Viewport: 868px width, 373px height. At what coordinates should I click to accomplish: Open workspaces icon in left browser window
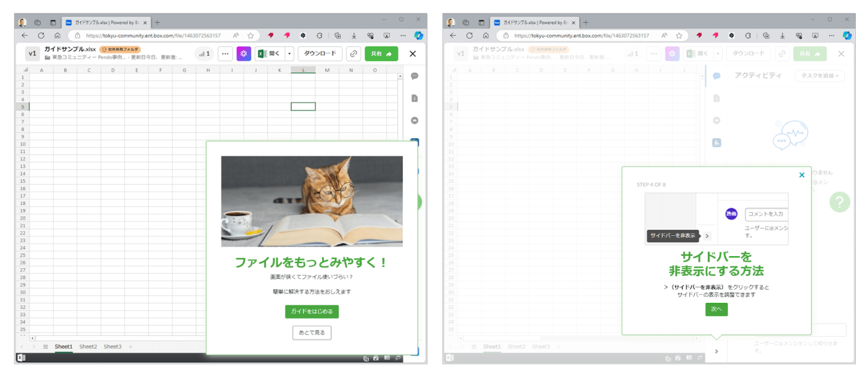[x=37, y=22]
